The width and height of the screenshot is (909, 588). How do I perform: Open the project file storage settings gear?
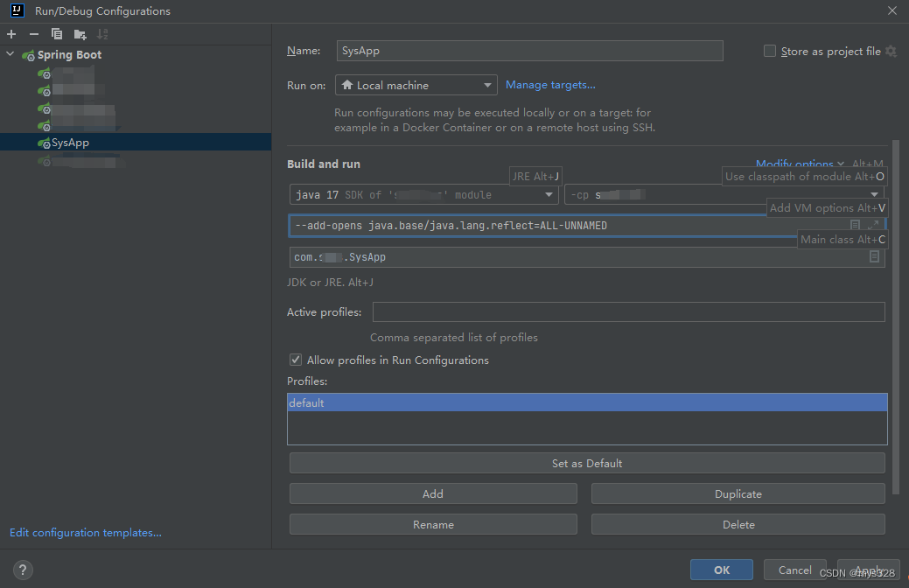(x=891, y=51)
